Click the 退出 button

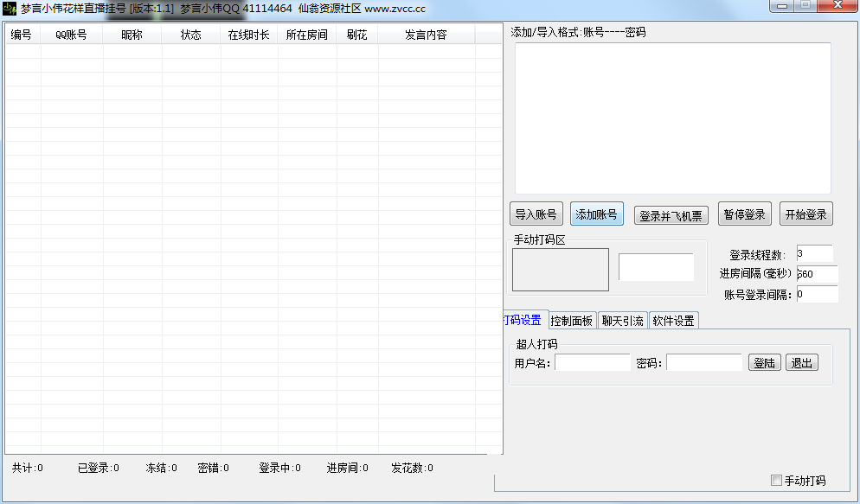coord(801,363)
